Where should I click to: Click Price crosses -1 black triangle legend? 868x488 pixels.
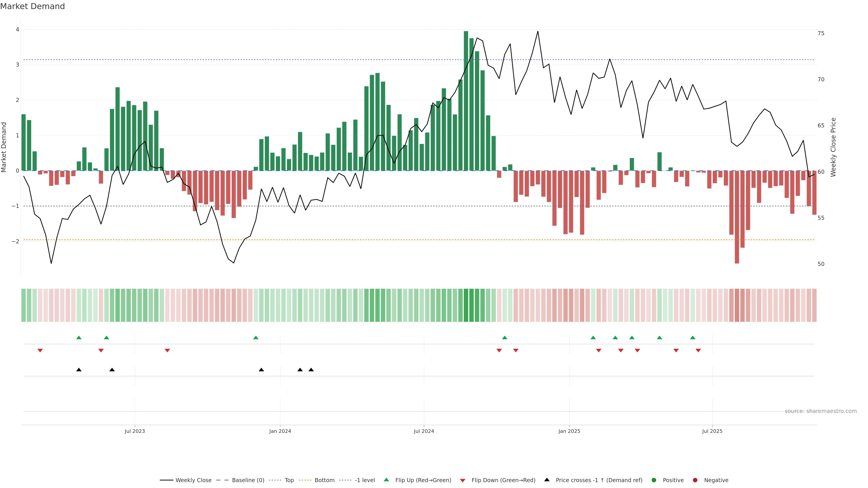(547, 480)
